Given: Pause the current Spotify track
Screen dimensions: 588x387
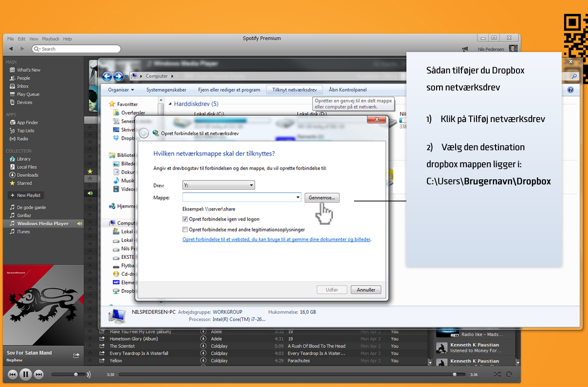Looking at the screenshot, I should [26, 374].
